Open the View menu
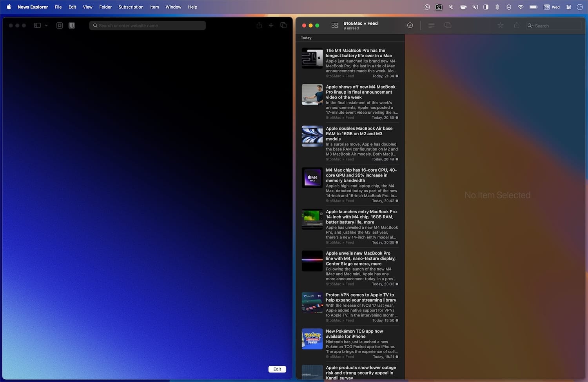Viewport: 588px width, 382px height. pyautogui.click(x=87, y=7)
